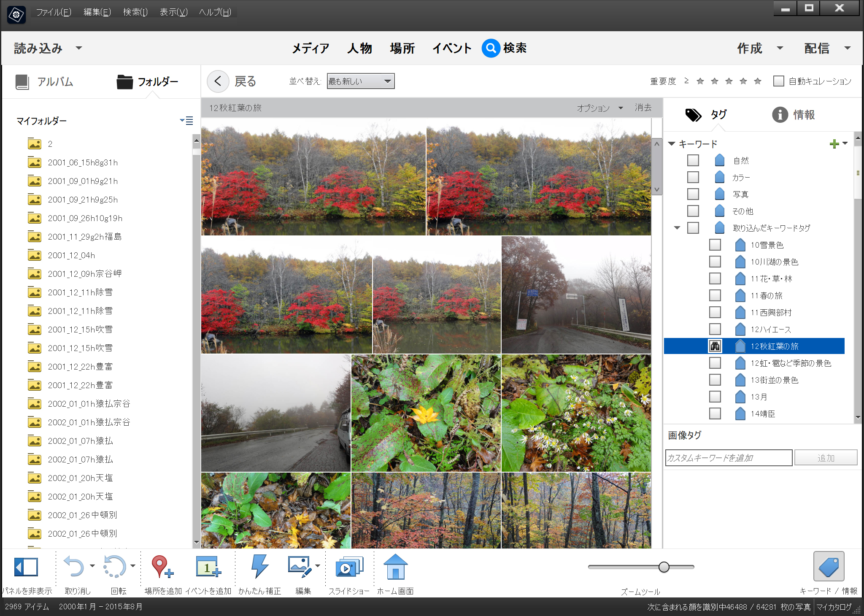Open the Editor (編集) icon
The image size is (864, 616).
(300, 566)
